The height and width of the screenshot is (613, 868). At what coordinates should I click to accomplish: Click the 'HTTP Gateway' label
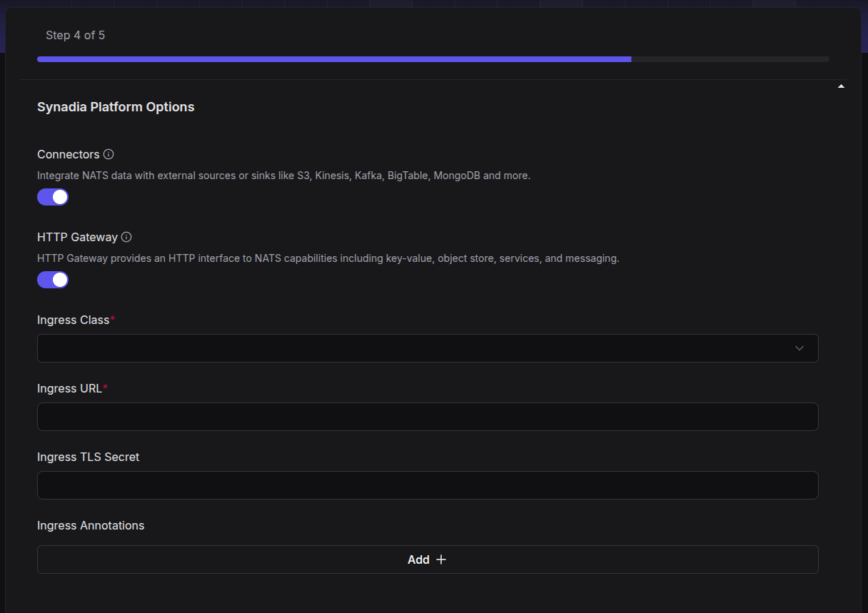(x=77, y=237)
